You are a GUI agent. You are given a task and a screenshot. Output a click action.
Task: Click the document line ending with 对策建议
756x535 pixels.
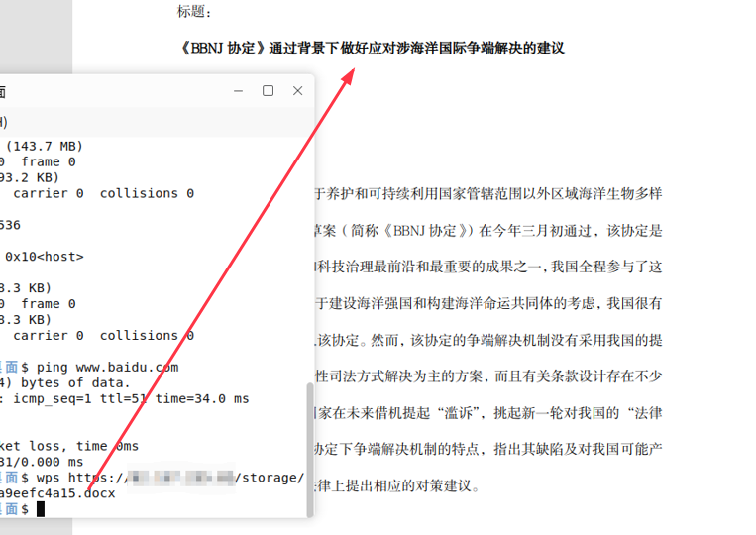point(396,486)
